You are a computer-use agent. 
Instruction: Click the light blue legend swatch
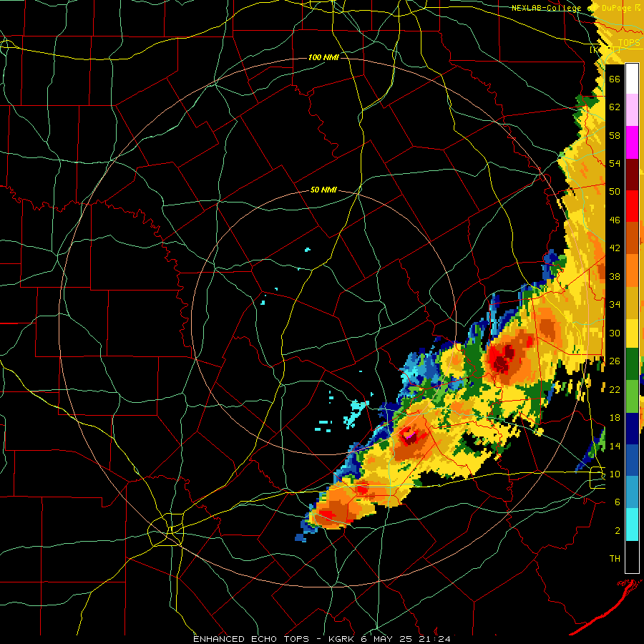point(632,492)
